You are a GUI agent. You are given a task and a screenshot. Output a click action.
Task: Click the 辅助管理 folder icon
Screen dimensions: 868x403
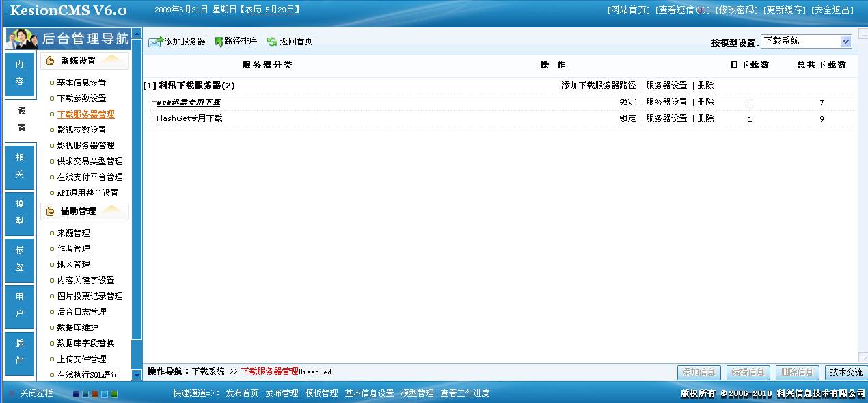point(49,211)
